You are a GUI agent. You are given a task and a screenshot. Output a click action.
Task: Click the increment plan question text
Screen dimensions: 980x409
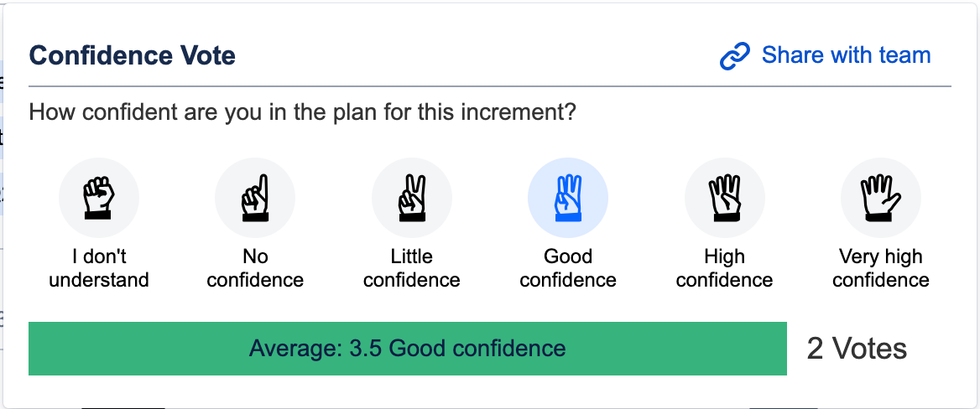coord(303,114)
